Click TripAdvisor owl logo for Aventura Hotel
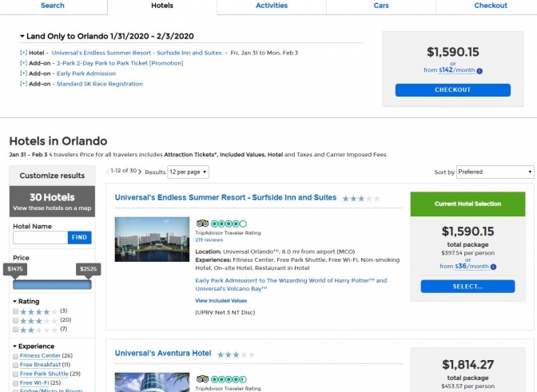This screenshot has height=392, width=537. pyautogui.click(x=202, y=379)
